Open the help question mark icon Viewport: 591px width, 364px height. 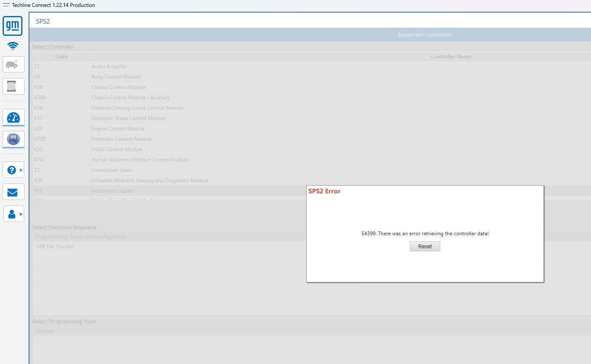tap(12, 170)
